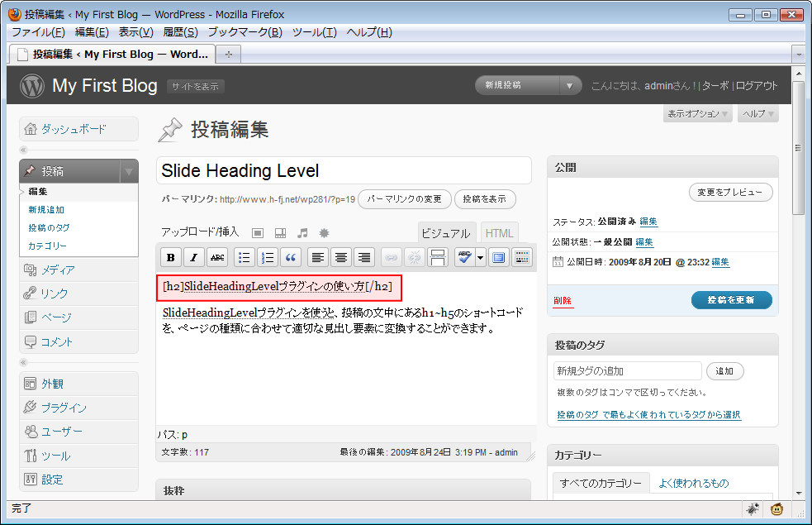Image resolution: width=812 pixels, height=525 pixels.
Task: Click the add media starburst icon
Action: click(324, 233)
